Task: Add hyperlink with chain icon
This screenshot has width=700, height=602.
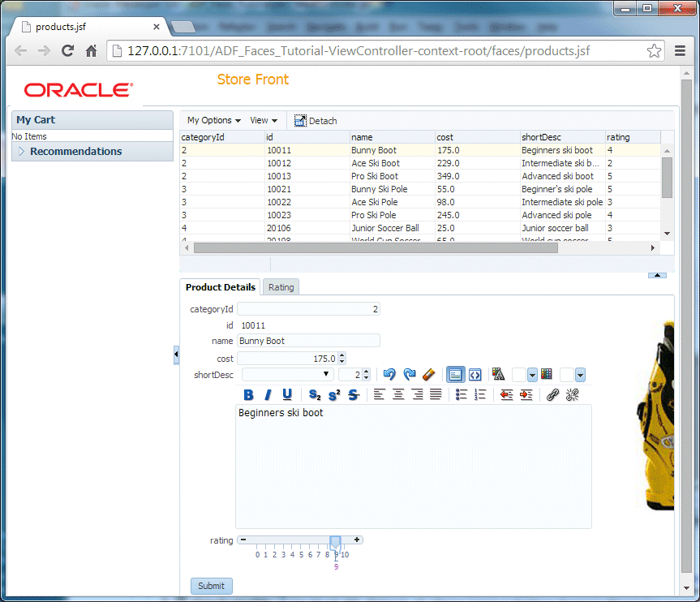Action: (x=552, y=394)
